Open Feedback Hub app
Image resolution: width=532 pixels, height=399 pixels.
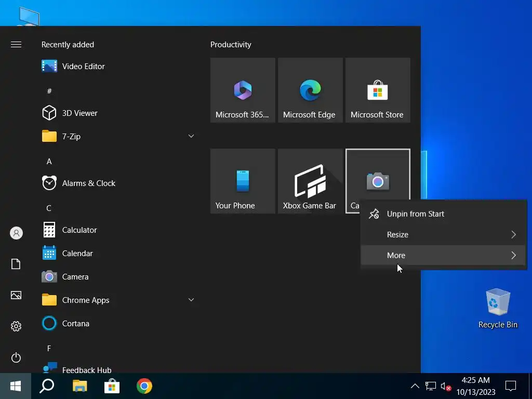[x=118, y=368]
